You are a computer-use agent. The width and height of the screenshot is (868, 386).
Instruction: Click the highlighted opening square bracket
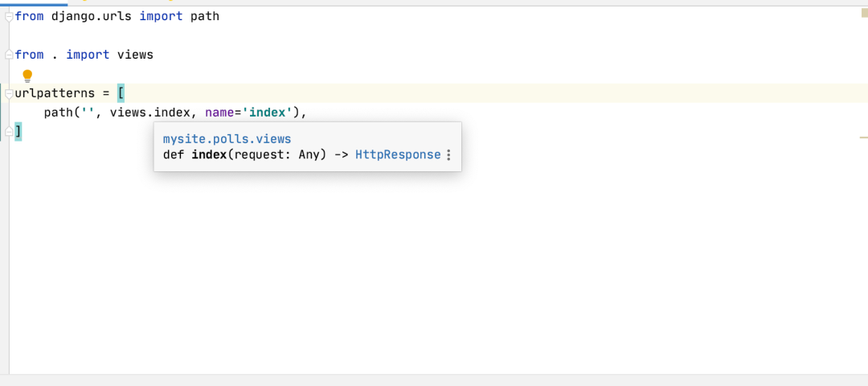tap(121, 93)
